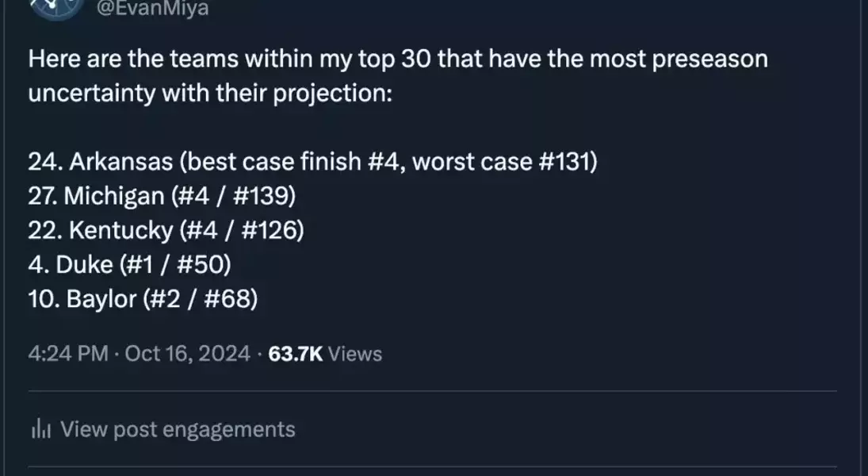The width and height of the screenshot is (868, 476).
Task: Click the #50 ranking for Duke
Action: (x=200, y=264)
